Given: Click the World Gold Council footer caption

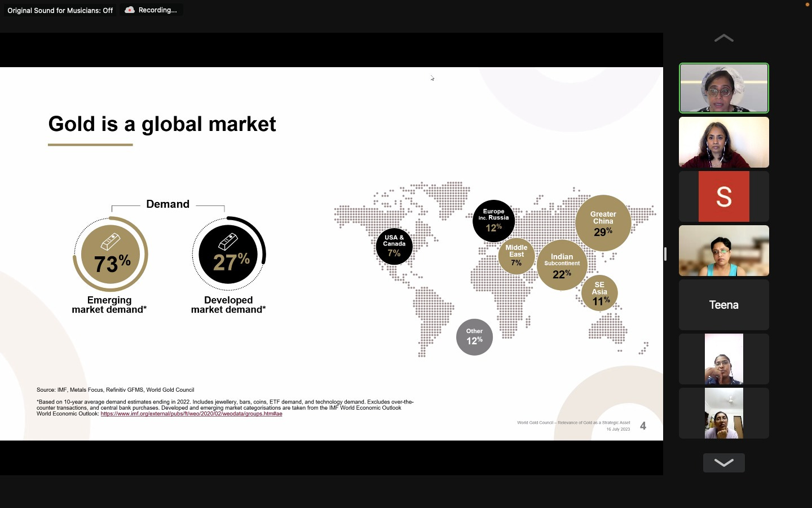Looking at the screenshot, I should coord(573,423).
